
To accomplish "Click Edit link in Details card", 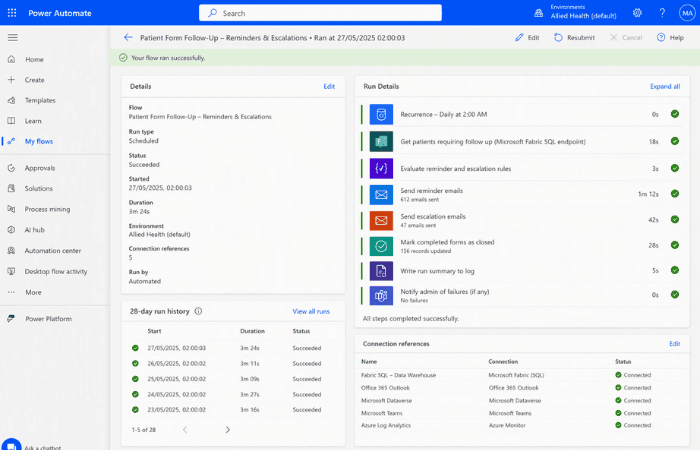I will click(329, 87).
